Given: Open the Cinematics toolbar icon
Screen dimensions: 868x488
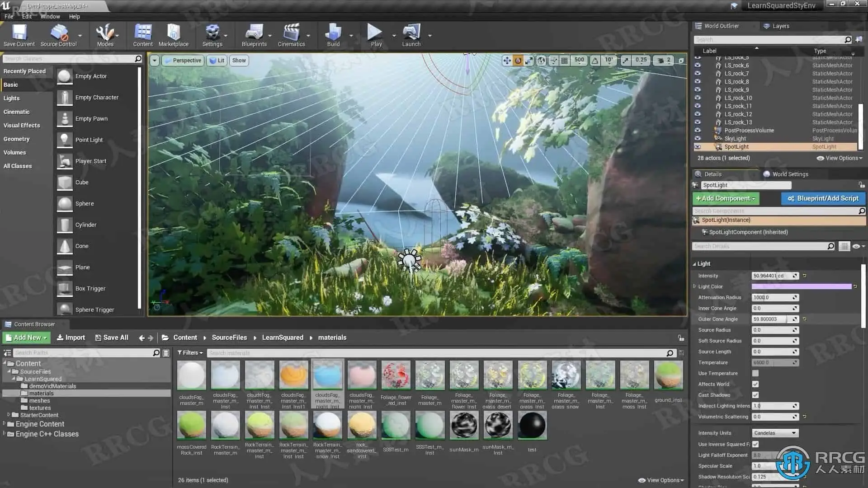Looking at the screenshot, I should click(291, 35).
